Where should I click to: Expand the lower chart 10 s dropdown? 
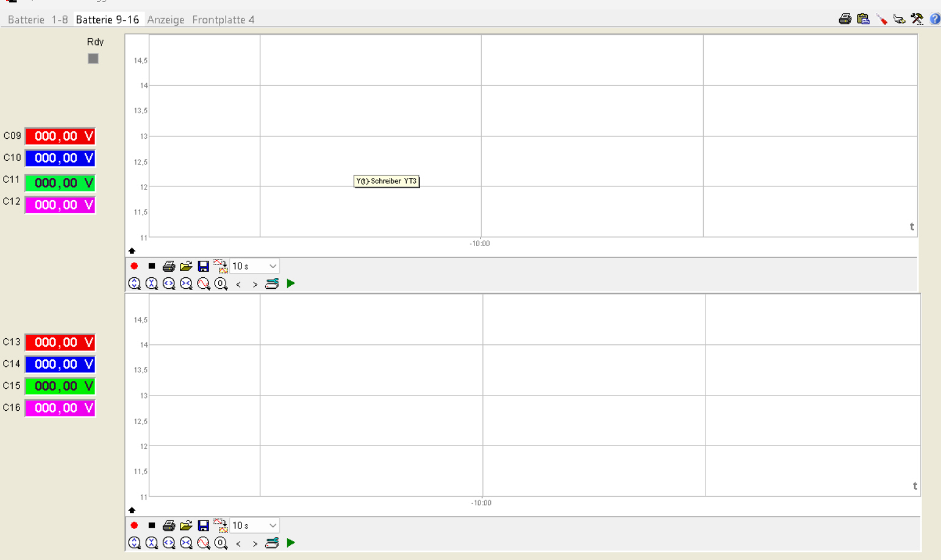[254, 525]
